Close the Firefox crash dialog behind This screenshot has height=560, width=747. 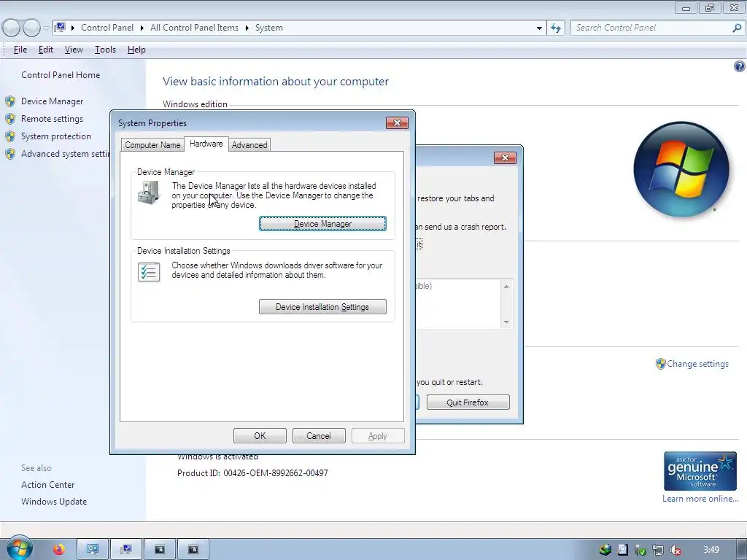click(505, 157)
